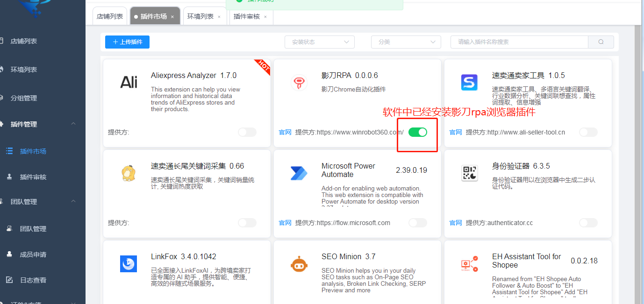644x304 pixels.
Task: Click the 成员申请 person icon
Action: tap(9, 255)
